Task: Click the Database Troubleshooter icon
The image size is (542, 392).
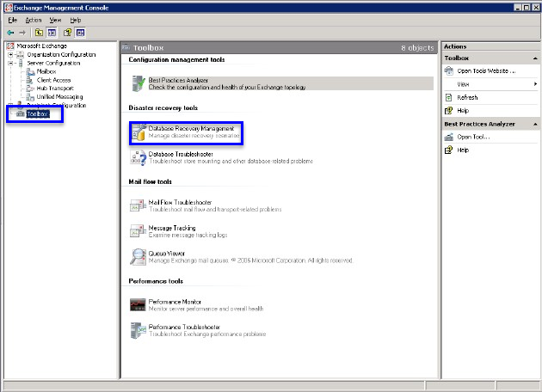Action: [x=139, y=158]
